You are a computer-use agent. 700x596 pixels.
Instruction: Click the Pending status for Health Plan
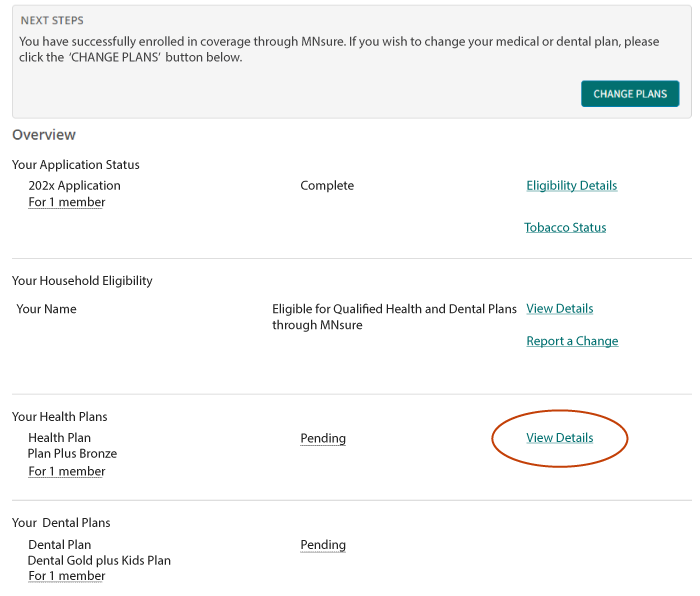pos(323,439)
